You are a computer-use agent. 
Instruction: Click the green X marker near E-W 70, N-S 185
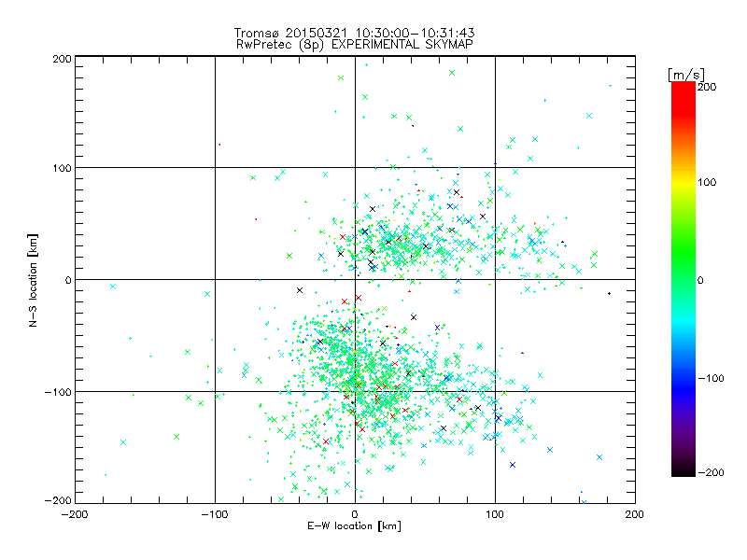point(452,73)
